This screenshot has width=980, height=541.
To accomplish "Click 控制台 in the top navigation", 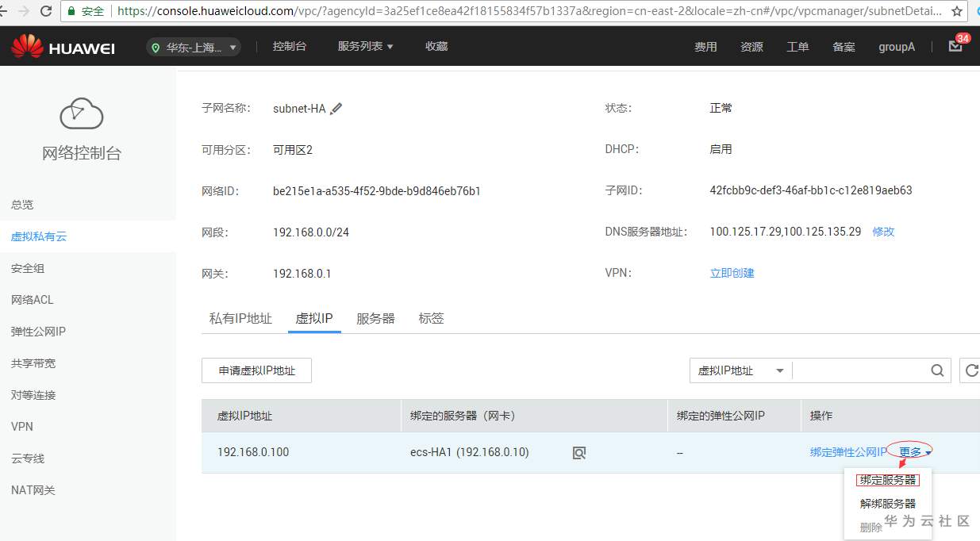I will pos(290,47).
